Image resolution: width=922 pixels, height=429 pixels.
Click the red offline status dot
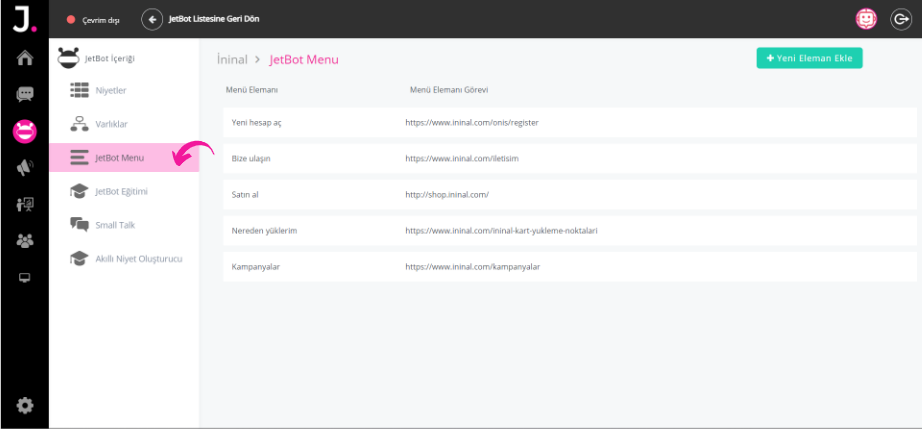[71, 20]
